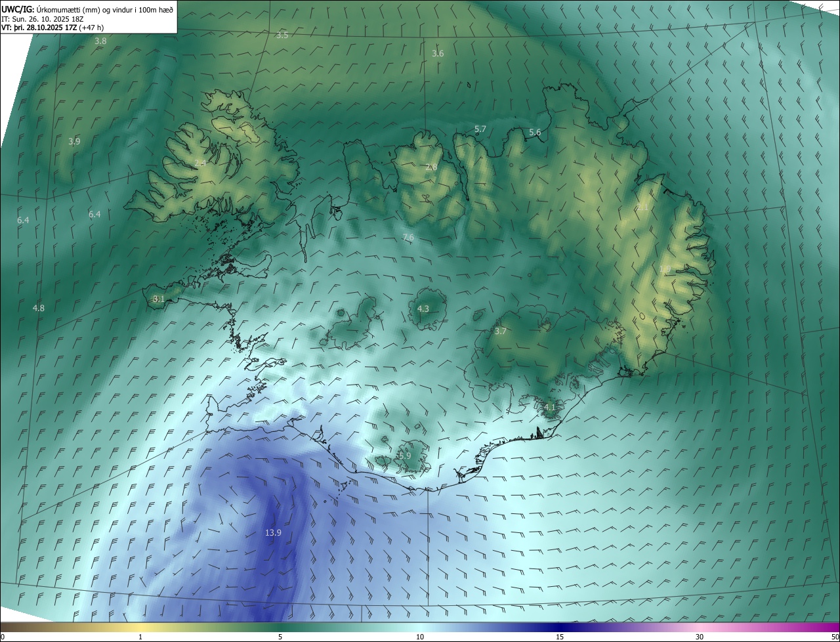Click the "5" tick label on the color scale
The height and width of the screenshot is (642, 840).
pos(280,637)
